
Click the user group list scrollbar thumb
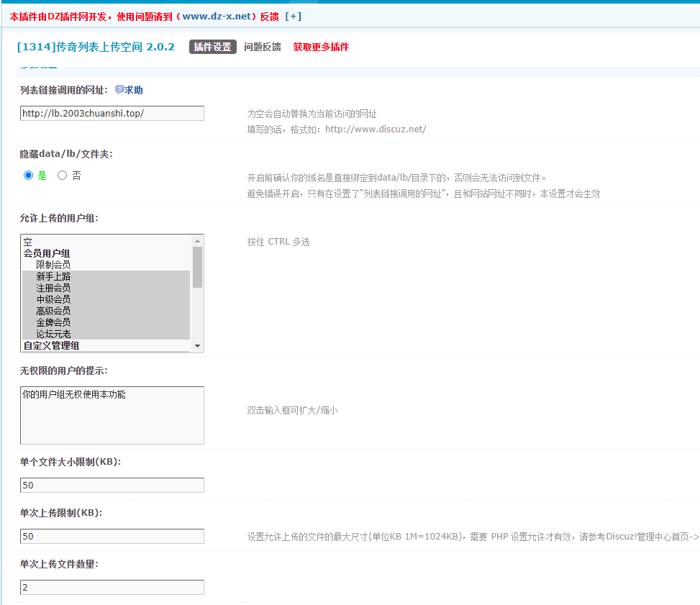pos(197,267)
